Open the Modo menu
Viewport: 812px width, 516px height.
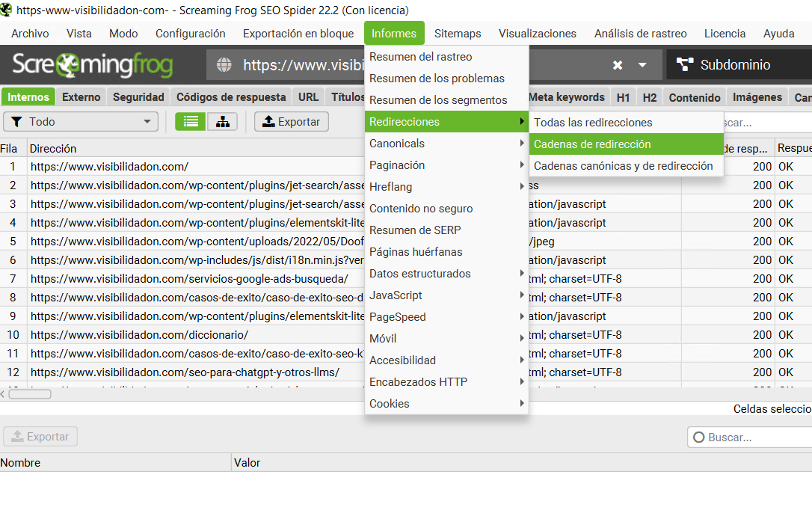click(123, 33)
